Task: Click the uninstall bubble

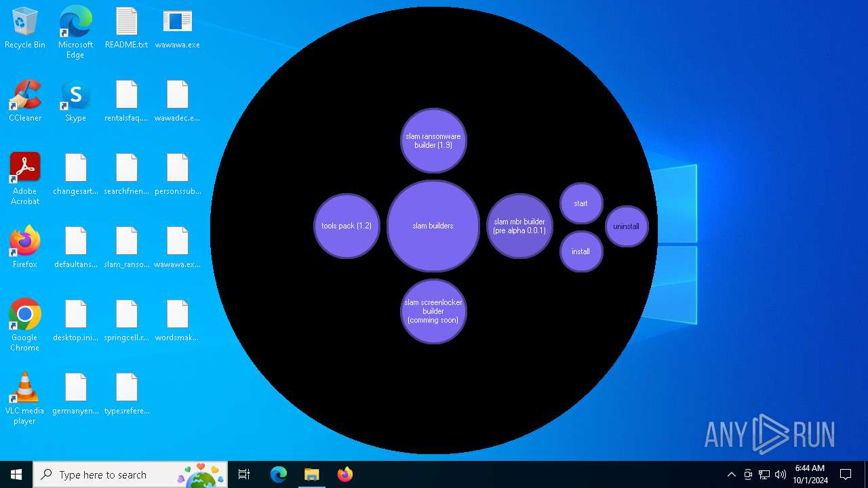Action: tap(627, 226)
